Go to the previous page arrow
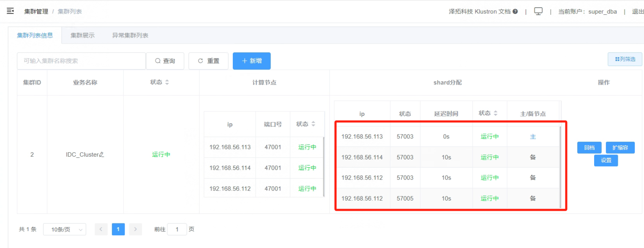 pos(101,229)
